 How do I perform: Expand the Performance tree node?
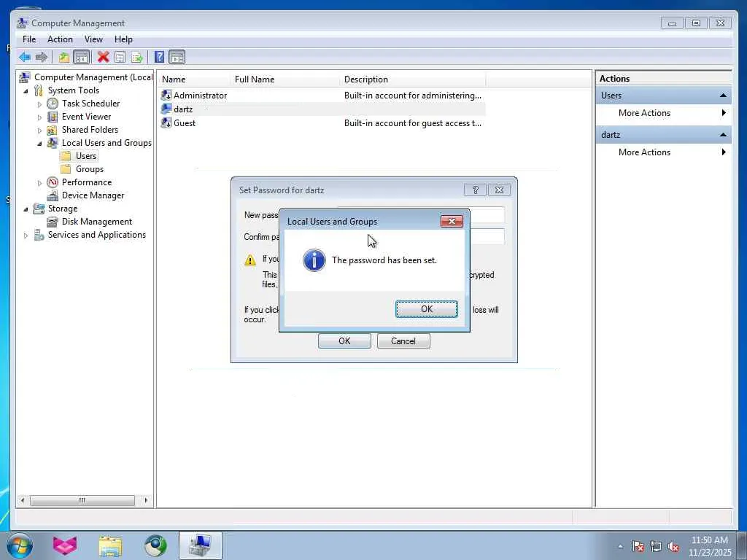point(39,182)
